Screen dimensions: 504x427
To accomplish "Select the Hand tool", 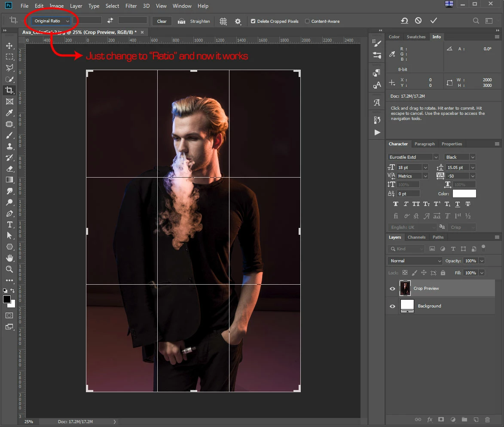I will click(x=9, y=258).
